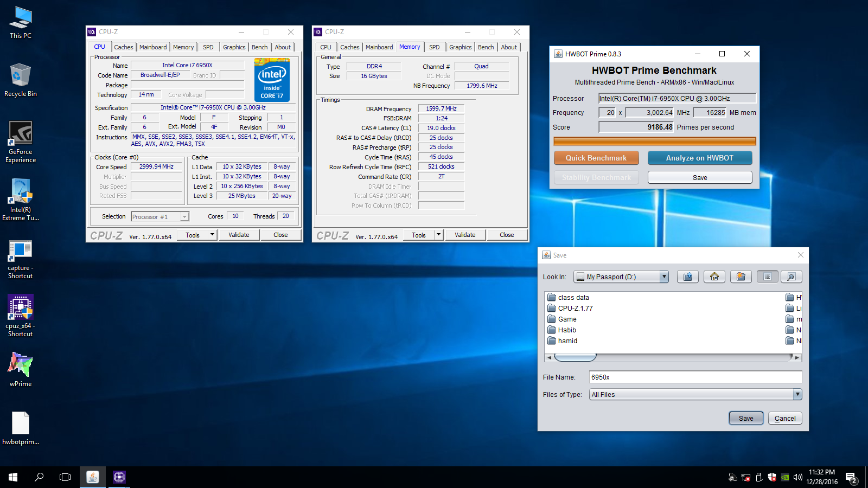This screenshot has width=868, height=488.
Task: Open SPD tab in left CPU-Z
Action: 208,47
